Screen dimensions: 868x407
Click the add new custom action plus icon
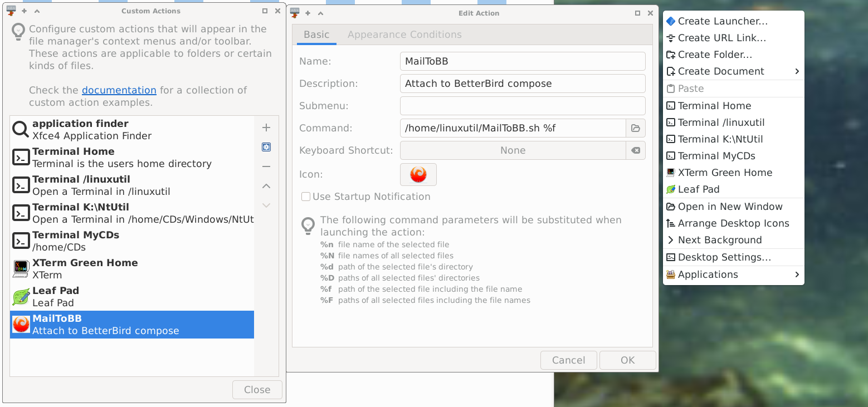coord(266,128)
